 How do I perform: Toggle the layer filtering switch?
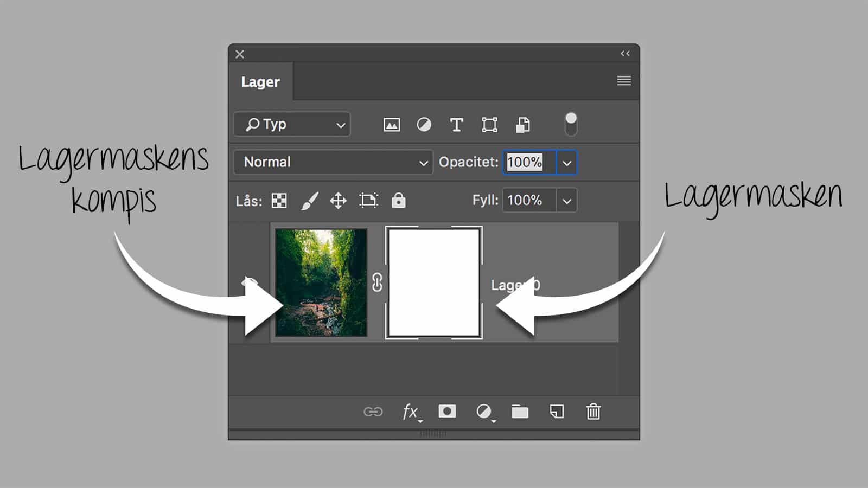[571, 124]
